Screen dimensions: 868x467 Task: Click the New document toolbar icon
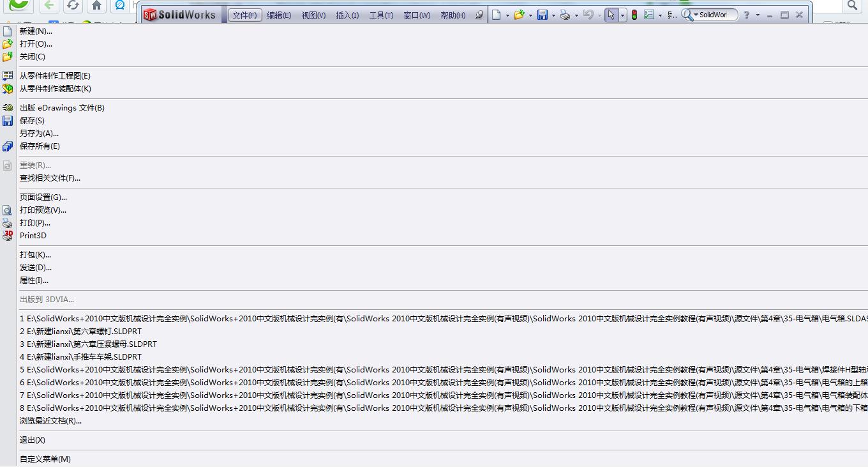click(x=497, y=15)
